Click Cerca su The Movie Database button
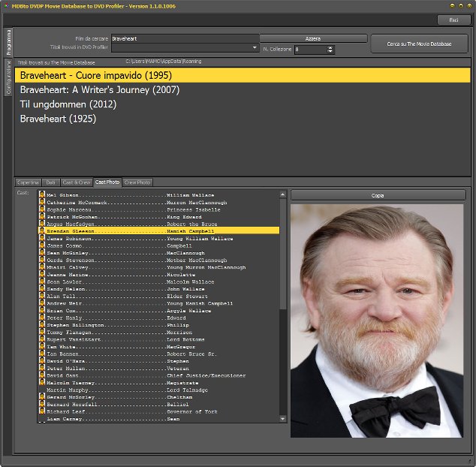Screen dimensions: 476x467 point(419,44)
